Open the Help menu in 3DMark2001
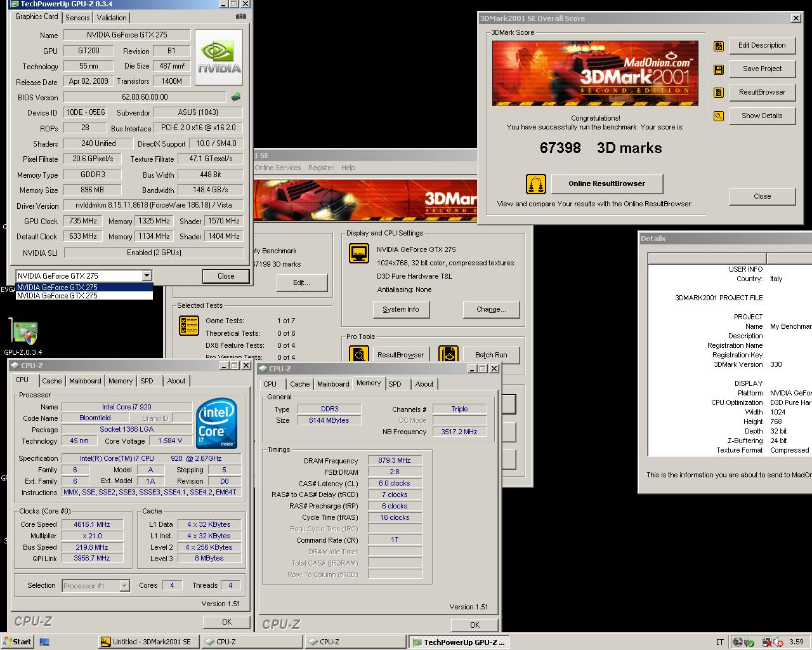812x650 pixels. pyautogui.click(x=348, y=168)
